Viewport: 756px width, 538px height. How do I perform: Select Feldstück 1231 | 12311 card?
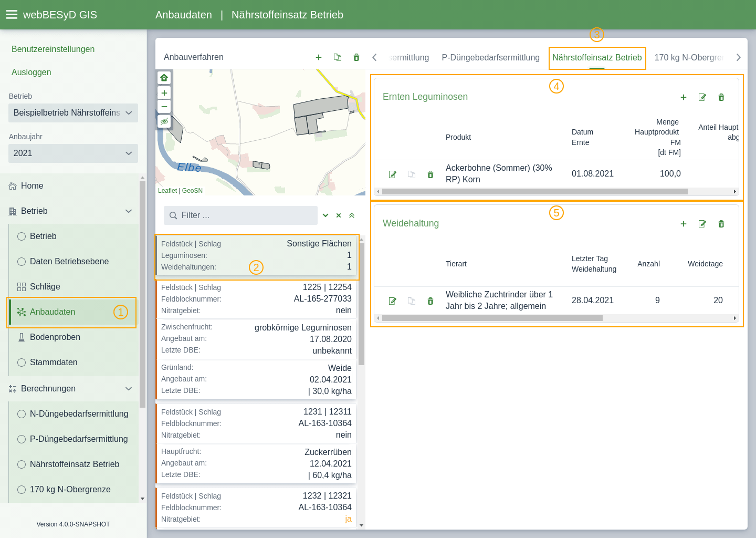(256, 423)
